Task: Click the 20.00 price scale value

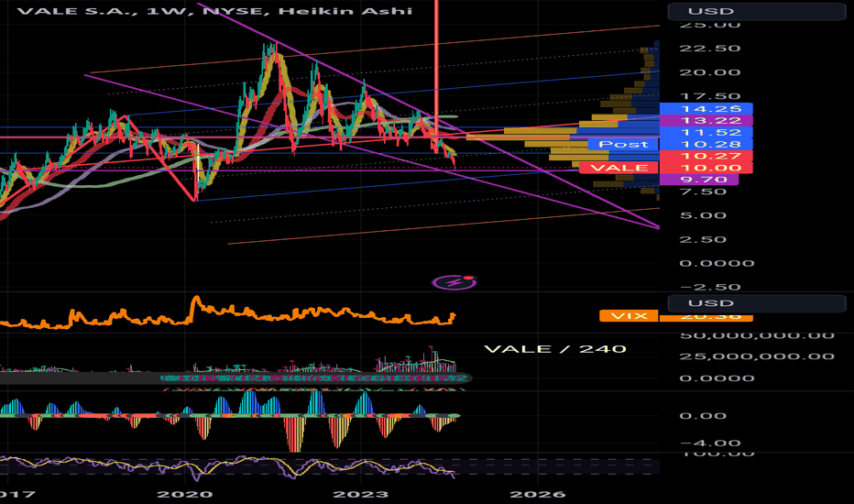Action: click(x=709, y=72)
